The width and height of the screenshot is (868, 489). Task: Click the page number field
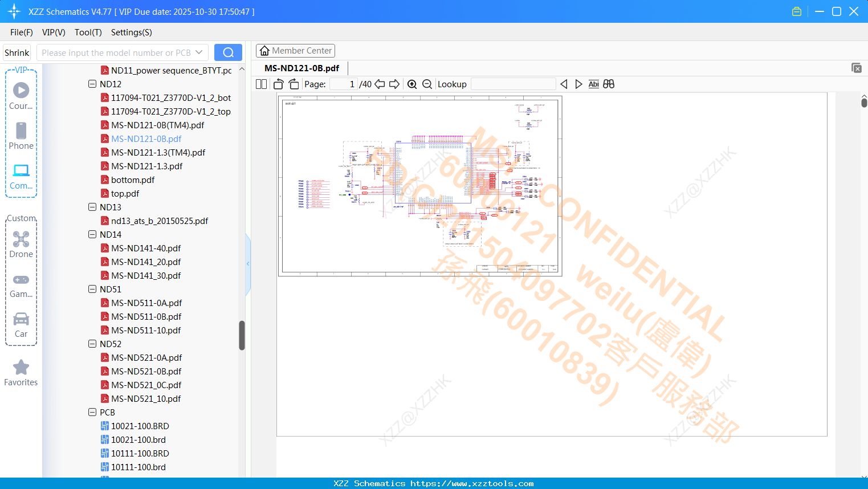[x=344, y=84]
